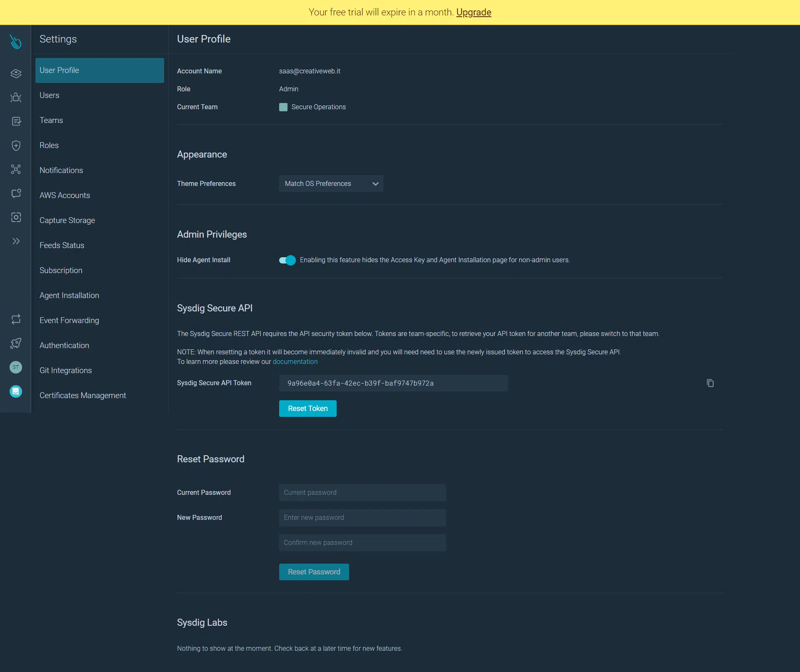Click the Current password field
This screenshot has width=800, height=672.
(362, 493)
